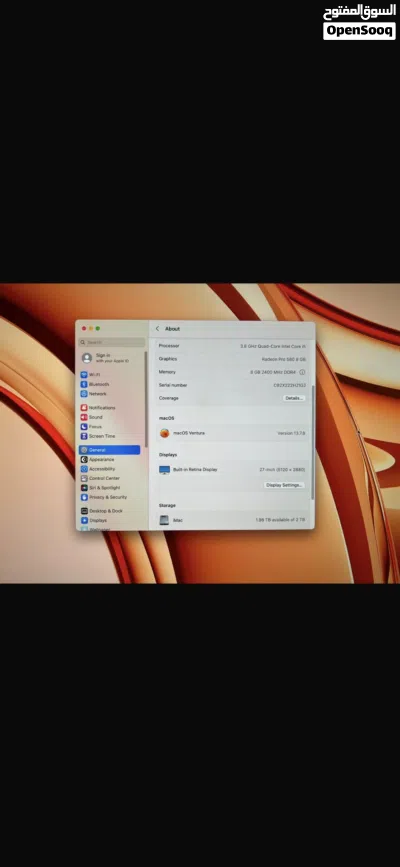Click the search magnifier icon
Viewport: 400px width, 867px height.
[x=83, y=343]
